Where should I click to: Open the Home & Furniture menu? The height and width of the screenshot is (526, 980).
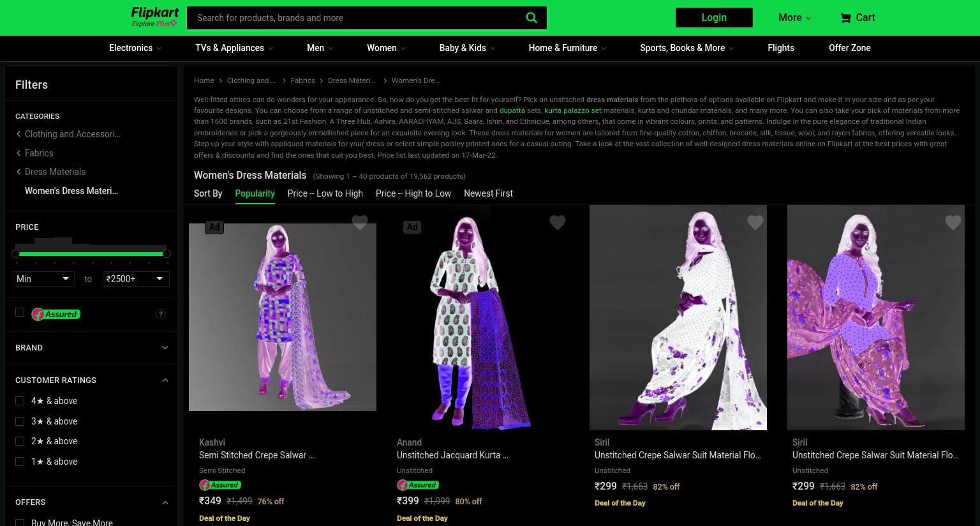567,48
